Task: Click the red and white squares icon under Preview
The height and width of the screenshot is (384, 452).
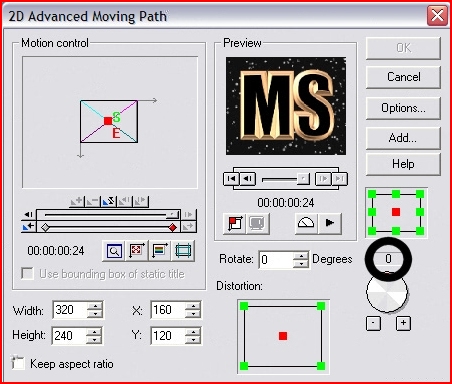Action: [x=235, y=223]
